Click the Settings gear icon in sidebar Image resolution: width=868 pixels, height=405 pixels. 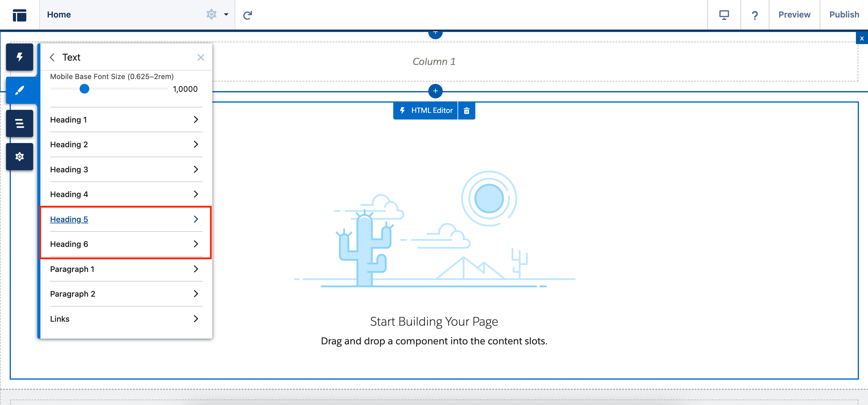click(19, 157)
